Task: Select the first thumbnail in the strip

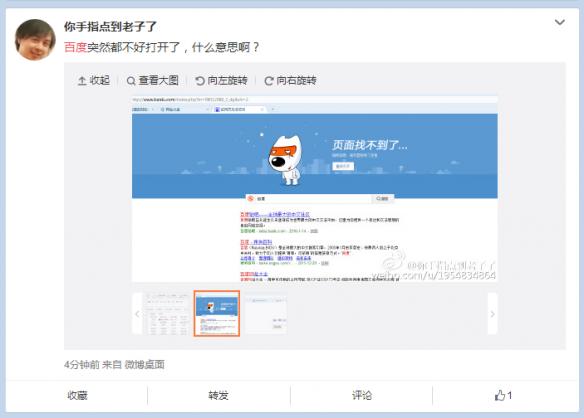Action: coord(166,314)
